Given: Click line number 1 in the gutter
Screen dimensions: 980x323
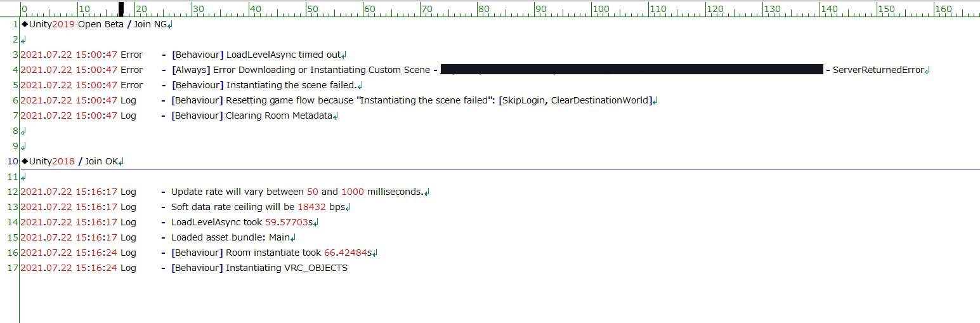Looking at the screenshot, I should [x=15, y=24].
